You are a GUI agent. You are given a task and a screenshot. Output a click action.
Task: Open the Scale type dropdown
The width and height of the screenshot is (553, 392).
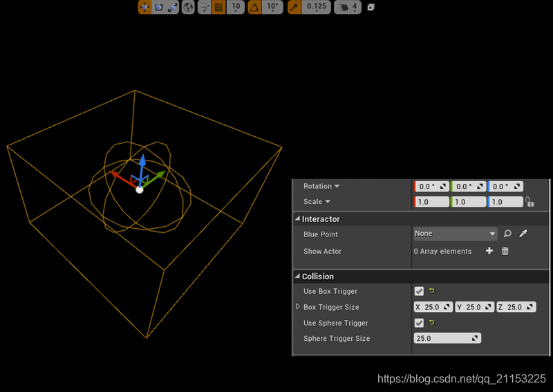[x=328, y=201]
